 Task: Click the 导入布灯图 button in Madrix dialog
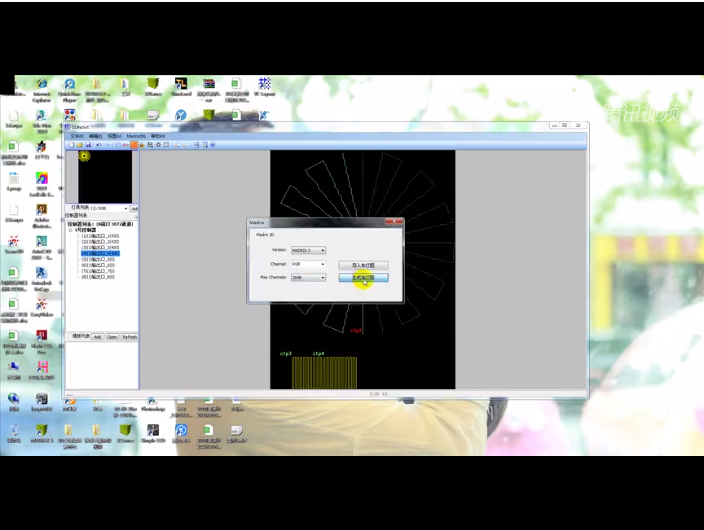pyautogui.click(x=362, y=265)
